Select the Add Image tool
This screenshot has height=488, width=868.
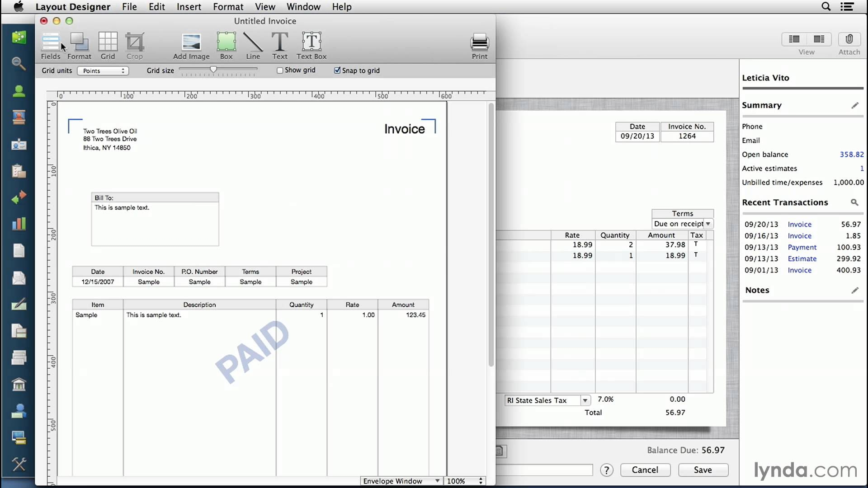[x=191, y=45]
